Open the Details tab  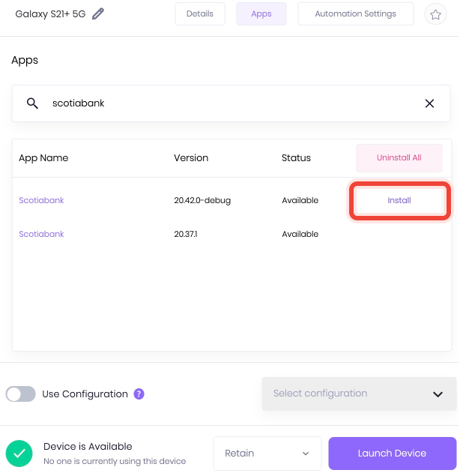[199, 14]
